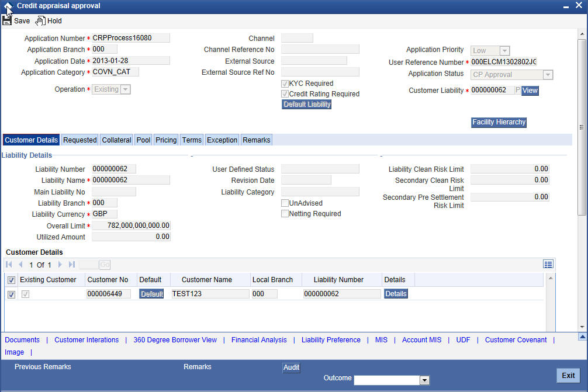This screenshot has height=392, width=588.
Task: Switch to the Requested tab
Action: pos(80,140)
